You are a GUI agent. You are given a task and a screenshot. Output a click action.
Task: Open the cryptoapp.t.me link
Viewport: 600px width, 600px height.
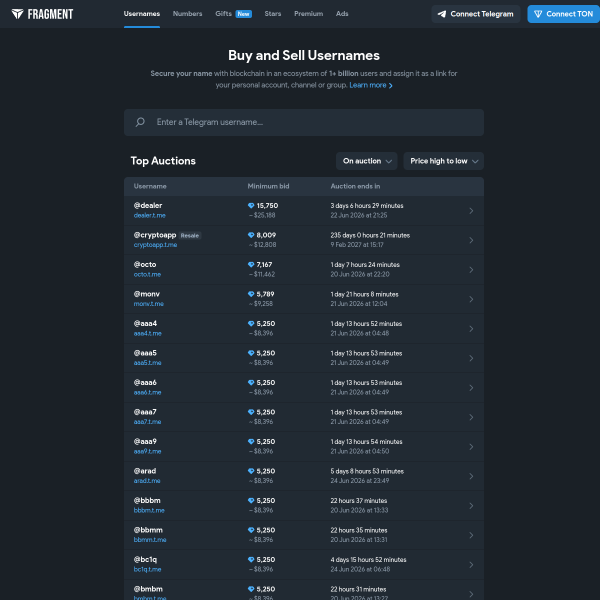pos(155,245)
